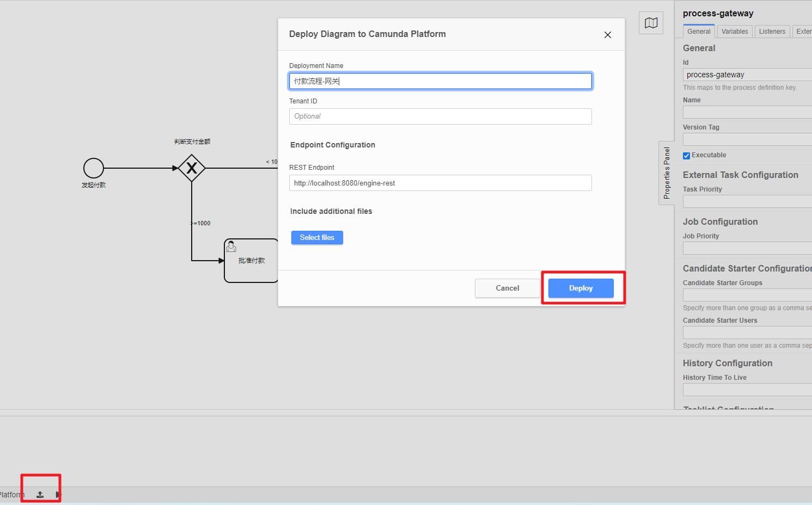This screenshot has width=812, height=505.
Task: Open the Variables tab
Action: pyautogui.click(x=735, y=32)
